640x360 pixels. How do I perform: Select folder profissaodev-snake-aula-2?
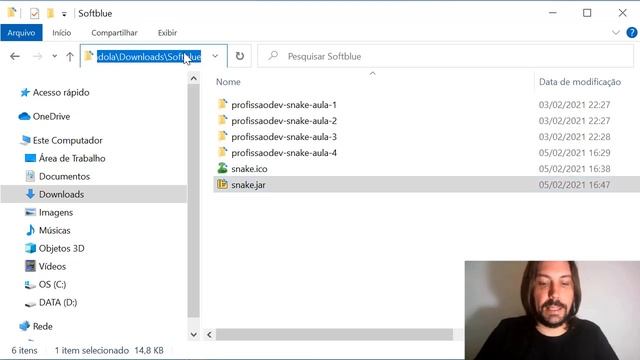click(284, 121)
